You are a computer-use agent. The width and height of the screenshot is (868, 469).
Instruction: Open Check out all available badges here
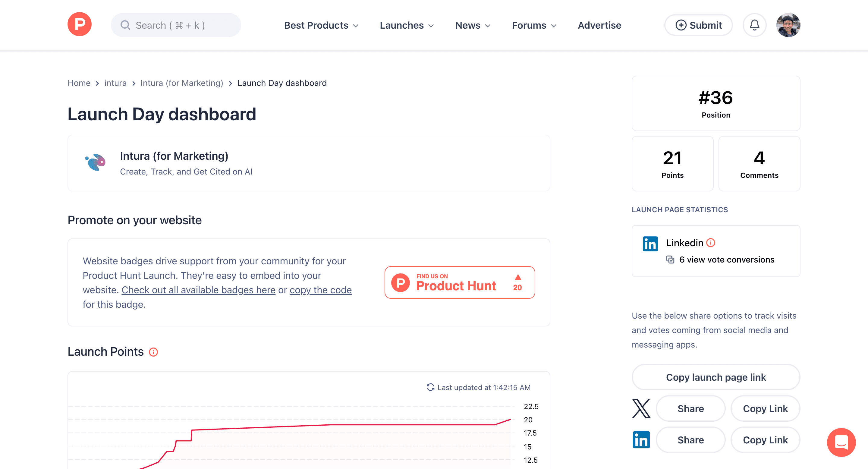199,290
